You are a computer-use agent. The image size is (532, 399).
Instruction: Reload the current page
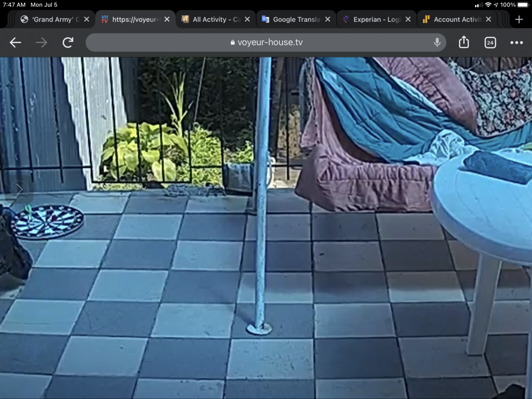(68, 43)
